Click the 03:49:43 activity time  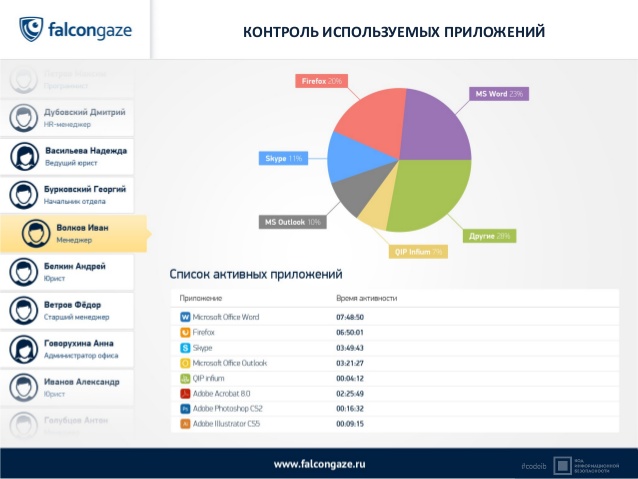[350, 348]
